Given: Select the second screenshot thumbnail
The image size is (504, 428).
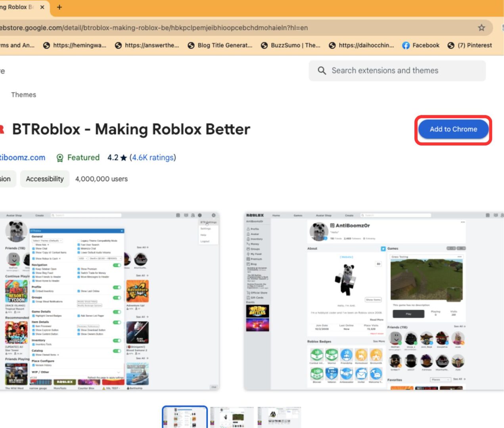Looking at the screenshot, I should pyautogui.click(x=232, y=417).
